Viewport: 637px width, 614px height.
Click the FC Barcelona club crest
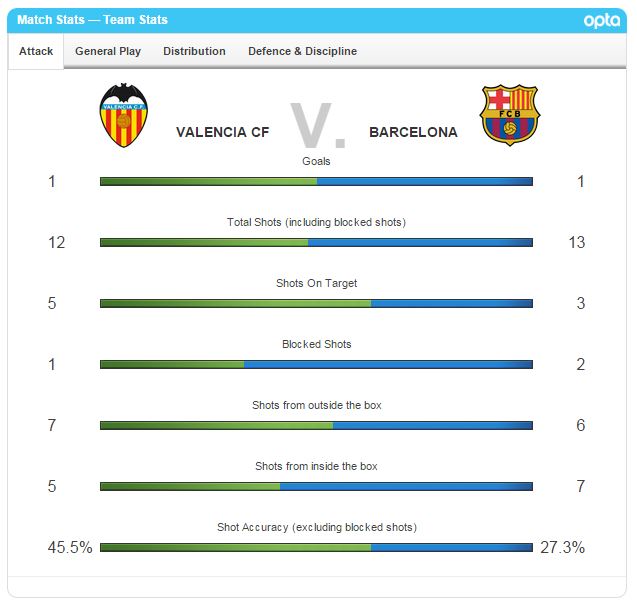click(x=510, y=115)
